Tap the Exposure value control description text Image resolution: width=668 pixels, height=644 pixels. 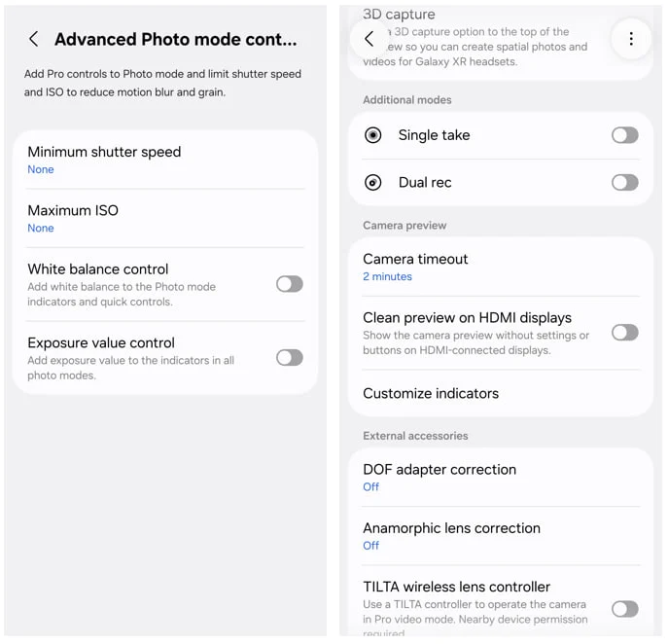[x=131, y=368]
